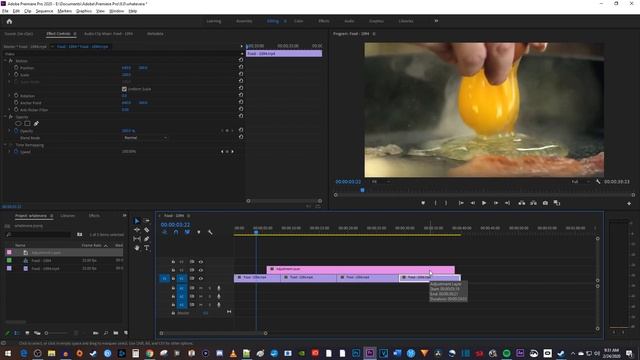
Task: Toggle Uniform Scale checkbox
Action: [x=124, y=89]
